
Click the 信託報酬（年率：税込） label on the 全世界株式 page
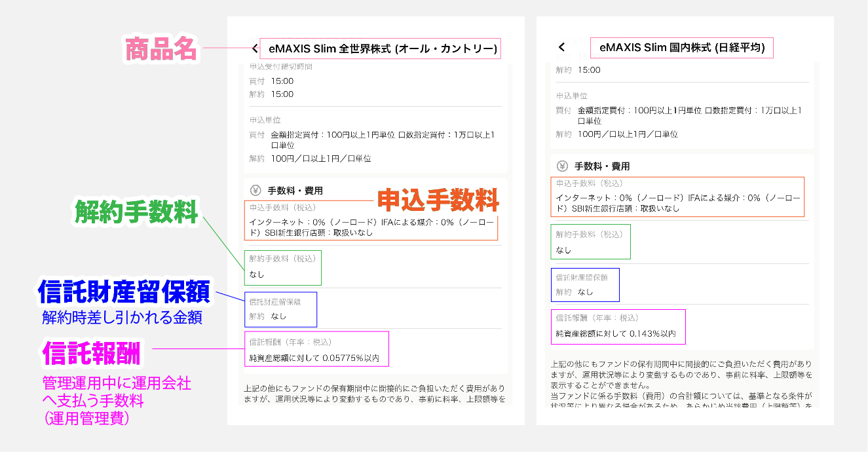[x=292, y=342]
